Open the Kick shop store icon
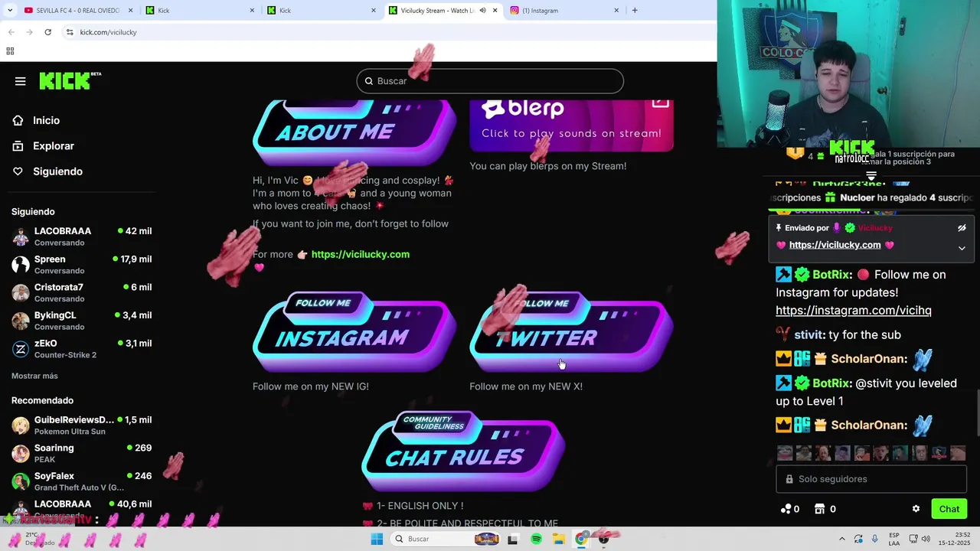Screen dimensions: 980x551 pos(825,509)
